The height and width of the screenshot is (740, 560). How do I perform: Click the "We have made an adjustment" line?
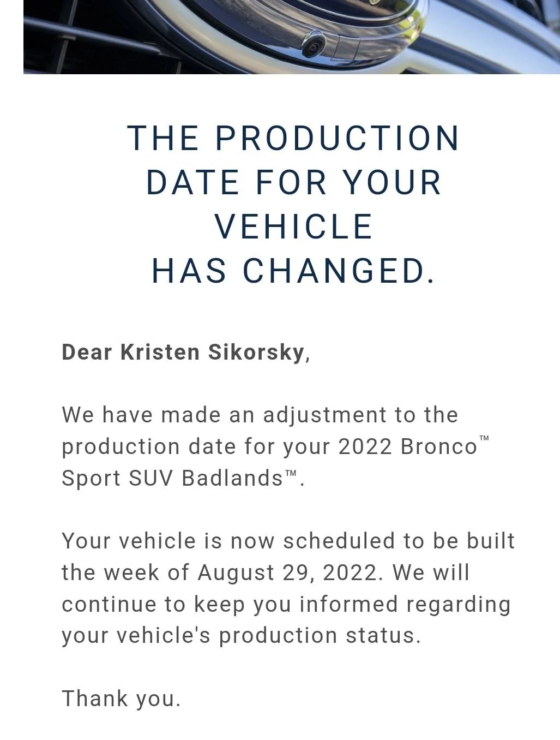pyautogui.click(x=260, y=415)
